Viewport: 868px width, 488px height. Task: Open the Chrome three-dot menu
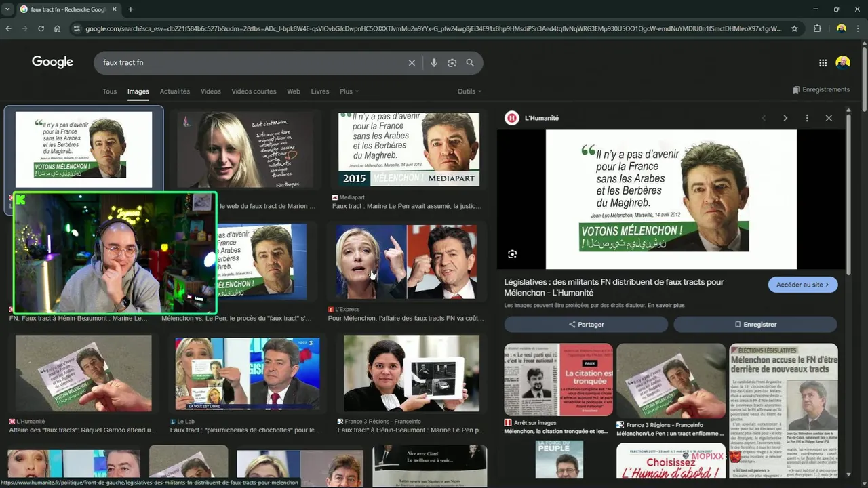coord(859,28)
